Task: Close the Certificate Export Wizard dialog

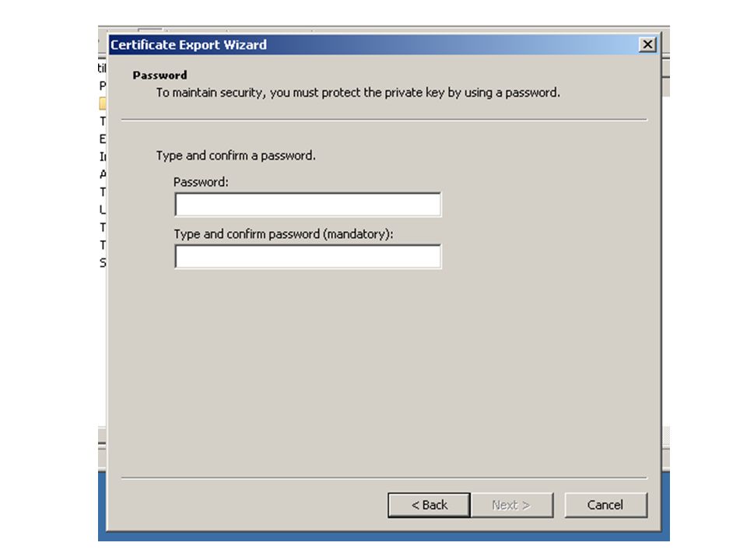Action: click(x=647, y=45)
